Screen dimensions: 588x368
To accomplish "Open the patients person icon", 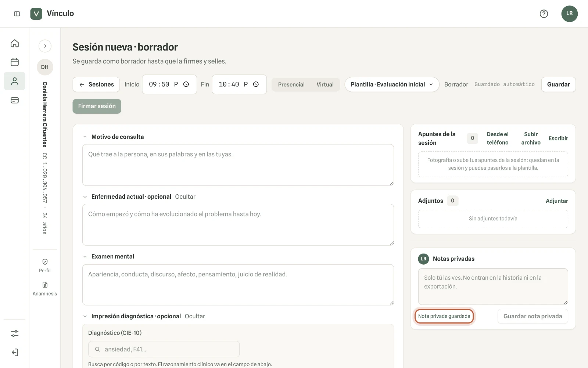I will click(15, 81).
